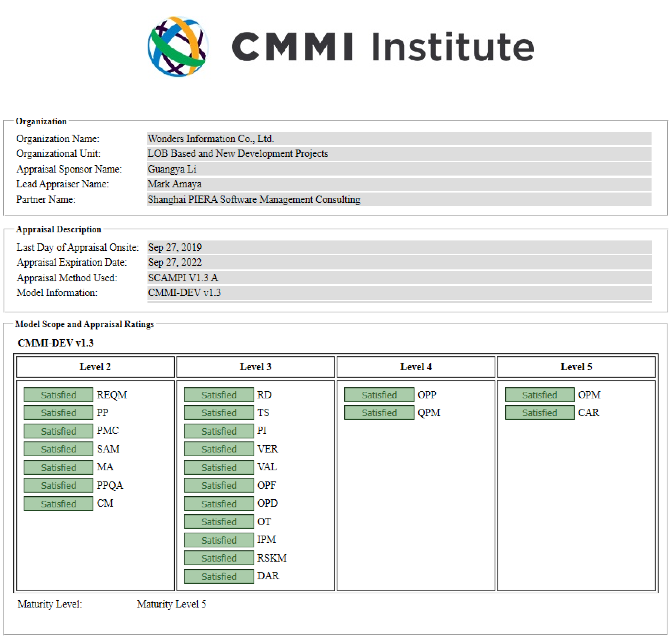
Task: Click the Satisfied badge for DAR
Action: click(219, 577)
